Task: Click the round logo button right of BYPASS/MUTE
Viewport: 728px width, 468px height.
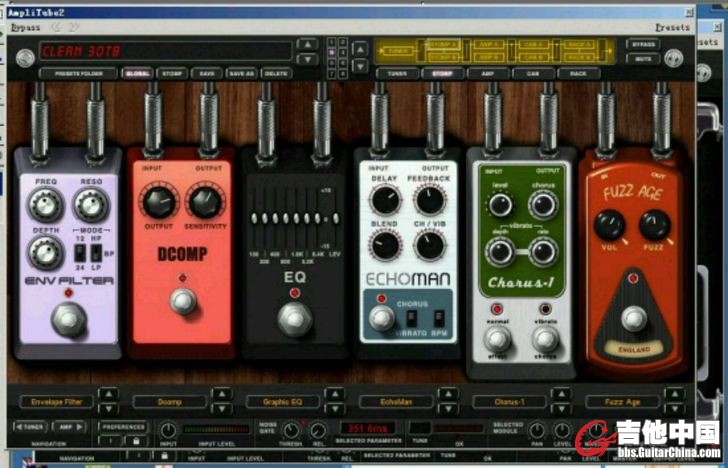Action: (673, 58)
